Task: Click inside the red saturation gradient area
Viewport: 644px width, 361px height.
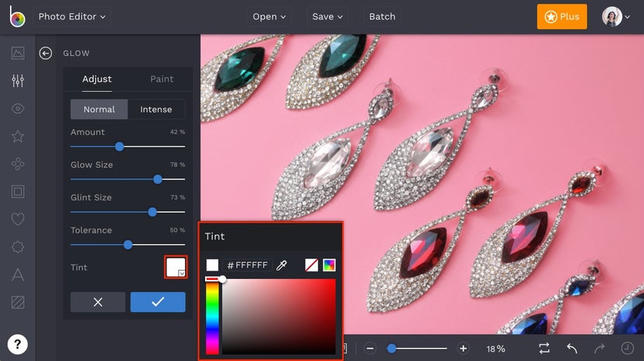Action: point(279,317)
